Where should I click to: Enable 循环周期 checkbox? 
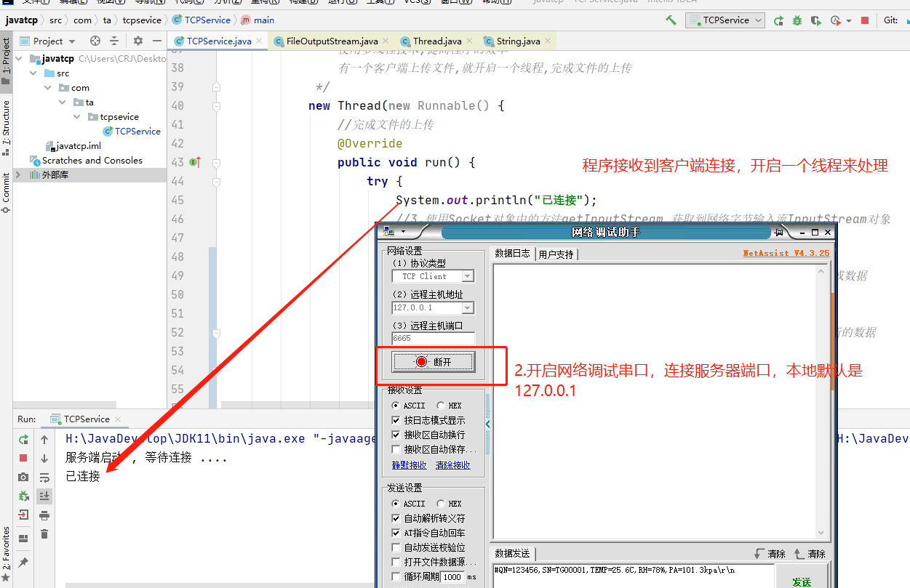click(x=396, y=576)
